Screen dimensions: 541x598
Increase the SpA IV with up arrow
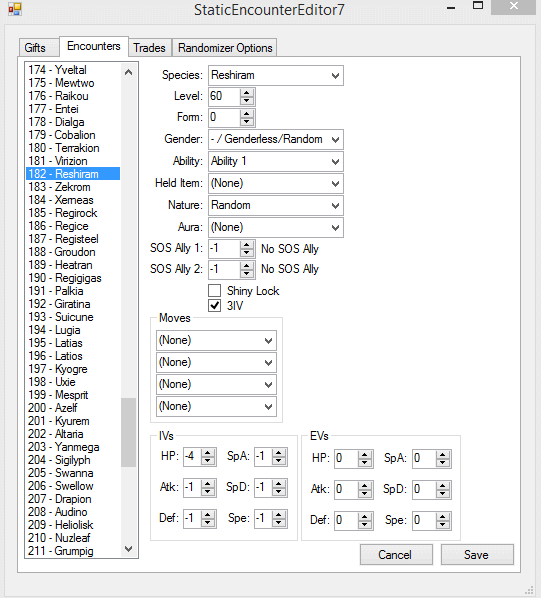279,453
